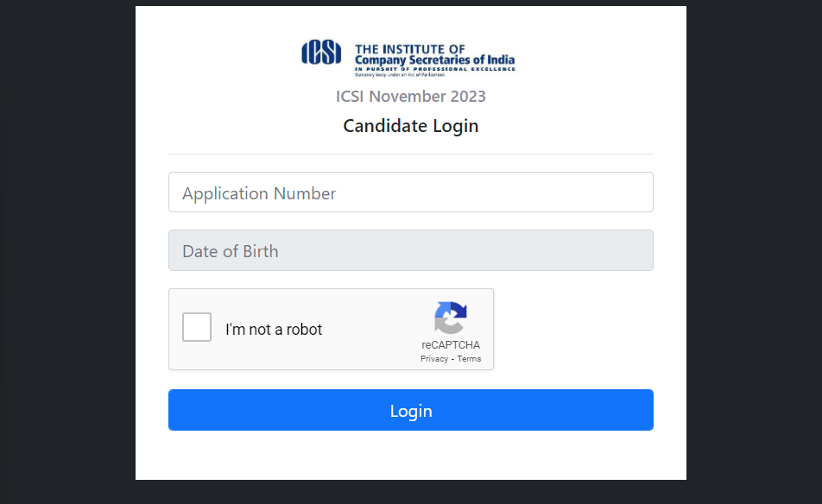Click the Company Secretaries of India text
The height and width of the screenshot is (504, 822).
(434, 60)
